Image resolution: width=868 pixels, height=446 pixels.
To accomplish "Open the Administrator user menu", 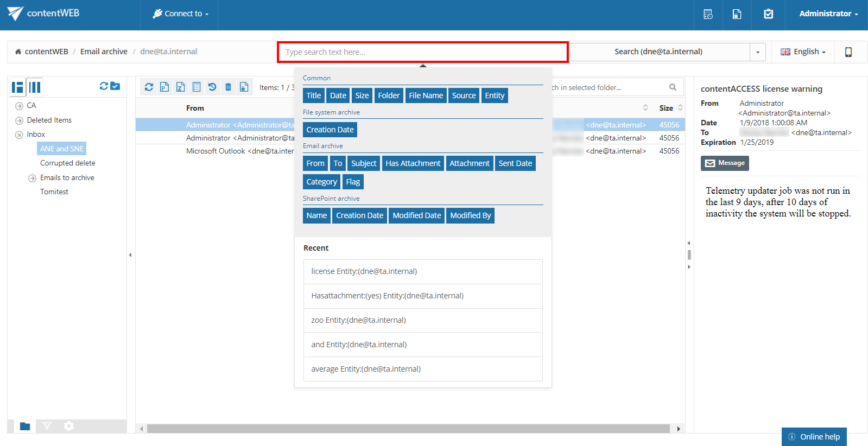I will pos(828,14).
